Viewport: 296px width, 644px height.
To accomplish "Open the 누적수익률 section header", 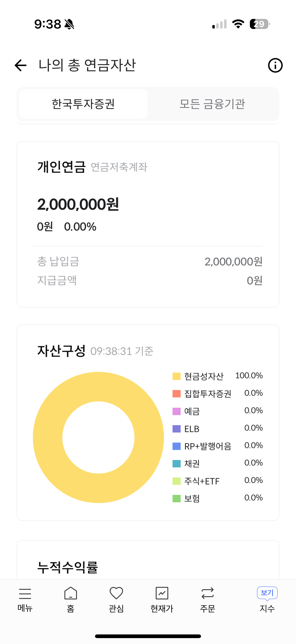I will click(x=67, y=567).
